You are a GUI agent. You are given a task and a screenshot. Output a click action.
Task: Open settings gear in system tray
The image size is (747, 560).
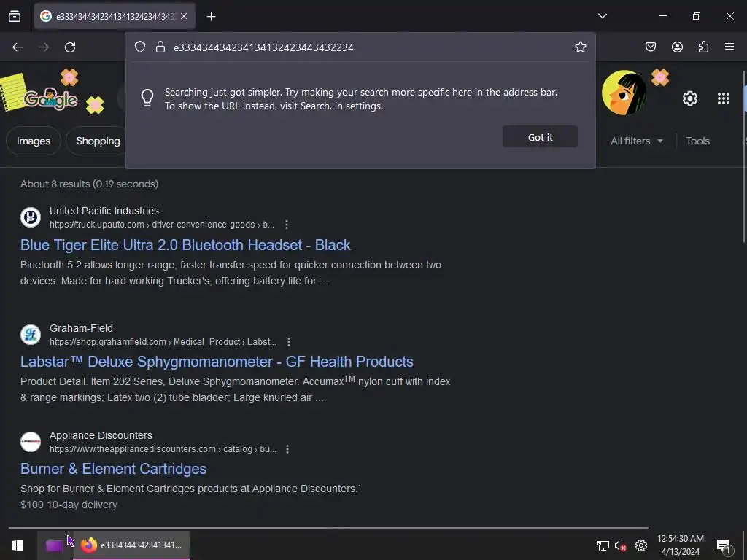(x=641, y=545)
